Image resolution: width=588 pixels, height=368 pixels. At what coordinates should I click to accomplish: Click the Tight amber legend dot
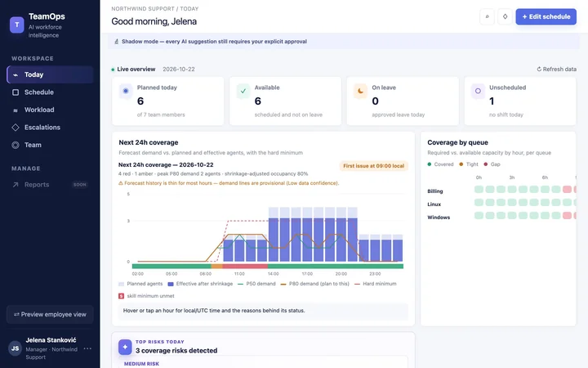point(461,164)
